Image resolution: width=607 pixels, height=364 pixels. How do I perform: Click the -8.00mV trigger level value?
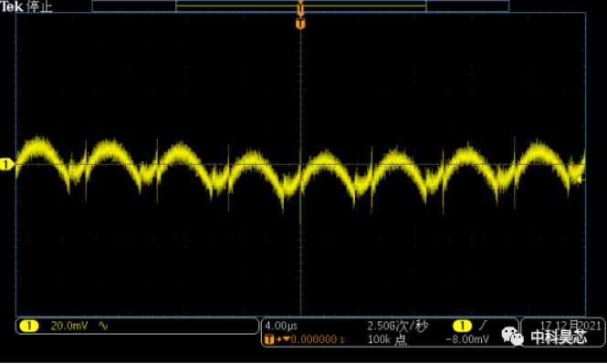(467, 339)
